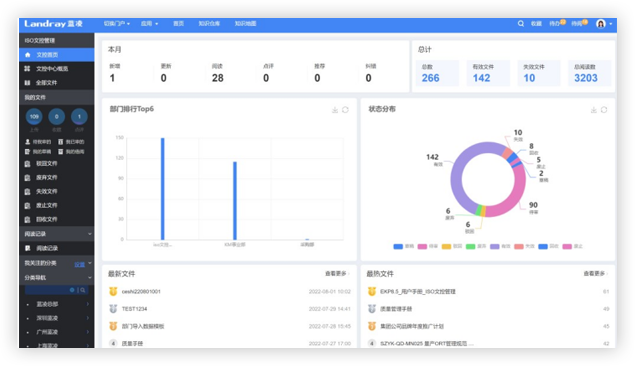Open the 切换门户 dropdown in top bar
The height and width of the screenshot is (366, 635).
(117, 23)
